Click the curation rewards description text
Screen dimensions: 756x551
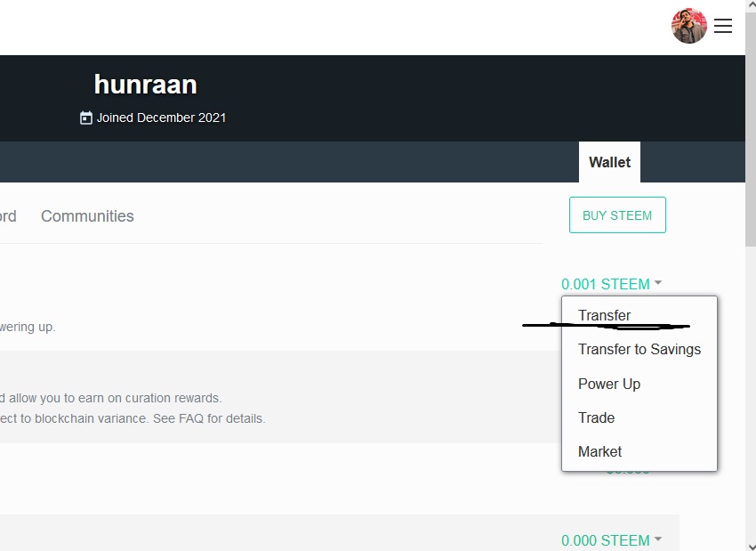click(x=111, y=398)
